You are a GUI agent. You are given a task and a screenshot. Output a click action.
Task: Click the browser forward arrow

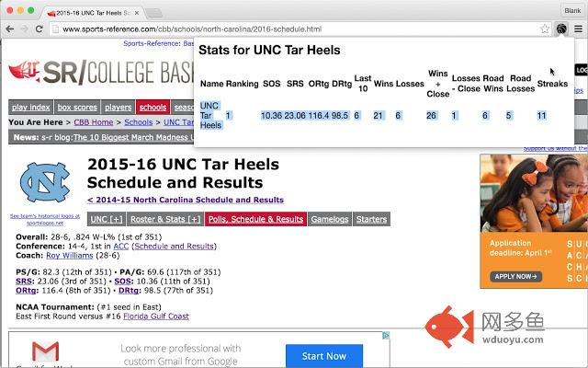pos(25,29)
